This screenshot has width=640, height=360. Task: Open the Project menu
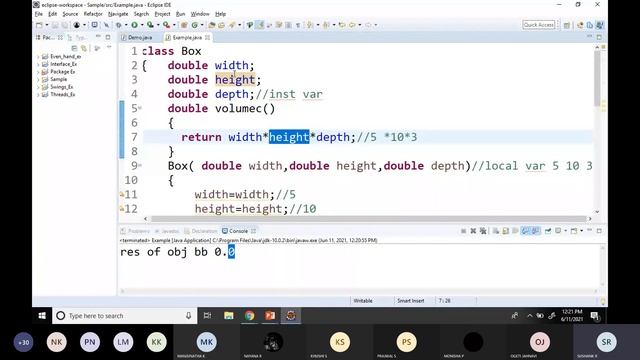tap(162, 14)
